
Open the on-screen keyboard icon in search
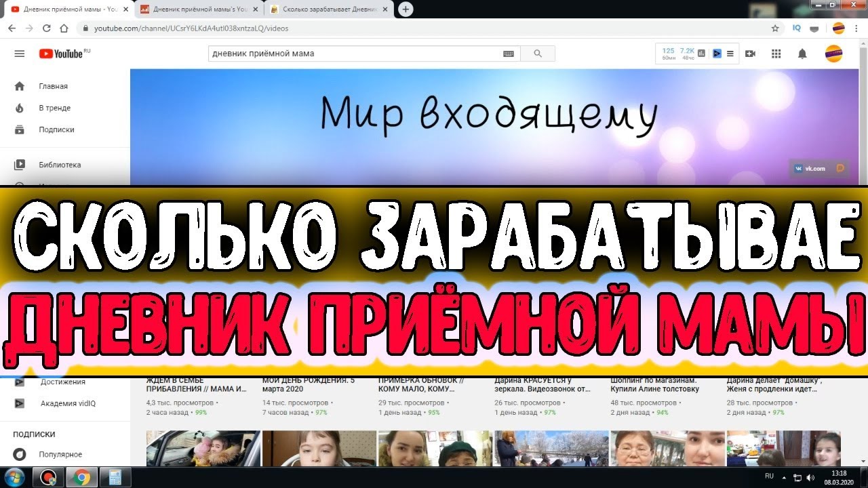pyautogui.click(x=509, y=54)
